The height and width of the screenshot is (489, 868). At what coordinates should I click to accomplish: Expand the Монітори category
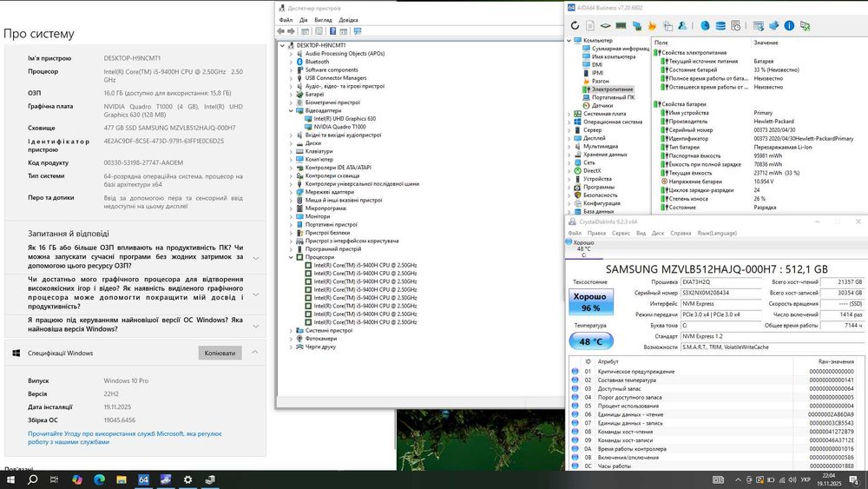click(291, 216)
